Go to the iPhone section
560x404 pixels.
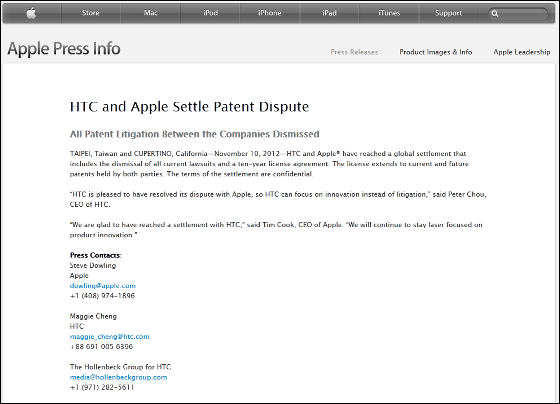pos(270,13)
